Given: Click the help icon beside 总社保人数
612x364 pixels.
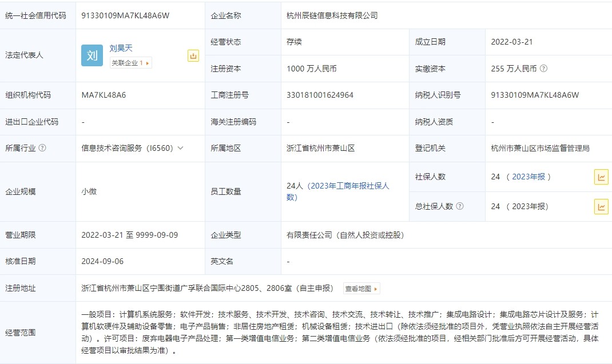Looking at the screenshot, I should [460, 206].
